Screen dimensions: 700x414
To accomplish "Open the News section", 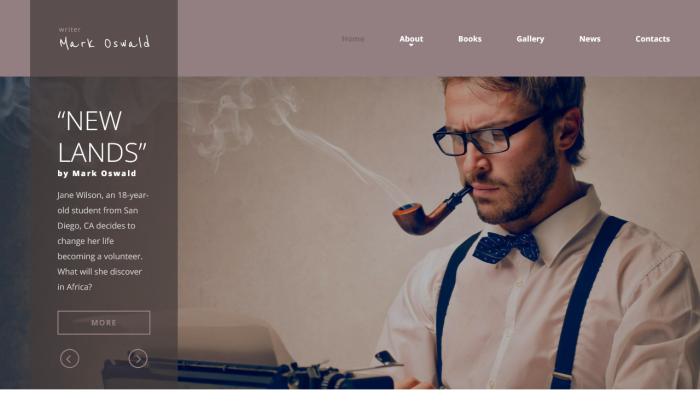I will (590, 39).
